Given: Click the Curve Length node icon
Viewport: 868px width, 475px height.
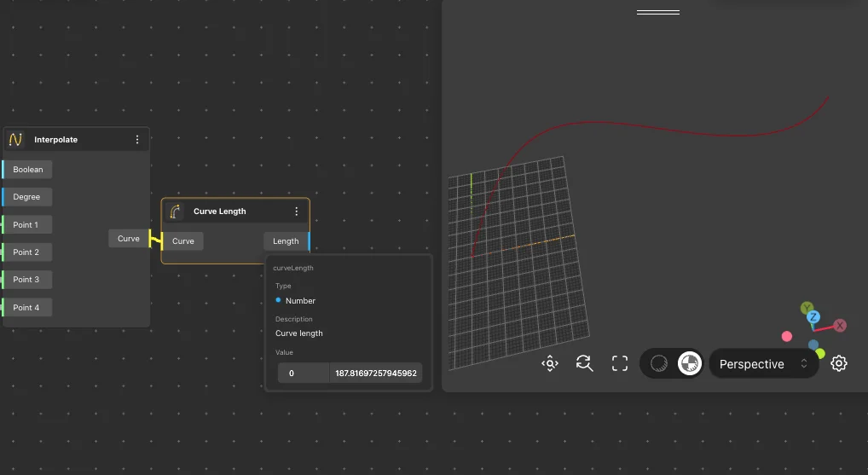Looking at the screenshot, I should [x=176, y=211].
